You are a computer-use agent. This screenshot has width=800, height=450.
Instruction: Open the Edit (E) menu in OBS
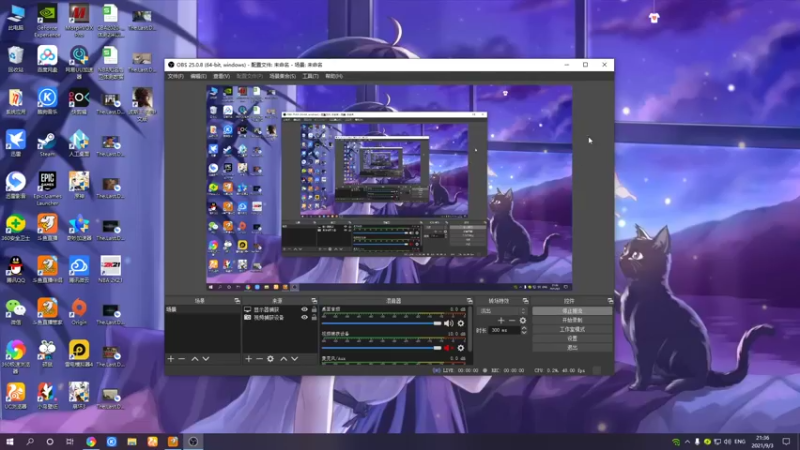pyautogui.click(x=198, y=76)
